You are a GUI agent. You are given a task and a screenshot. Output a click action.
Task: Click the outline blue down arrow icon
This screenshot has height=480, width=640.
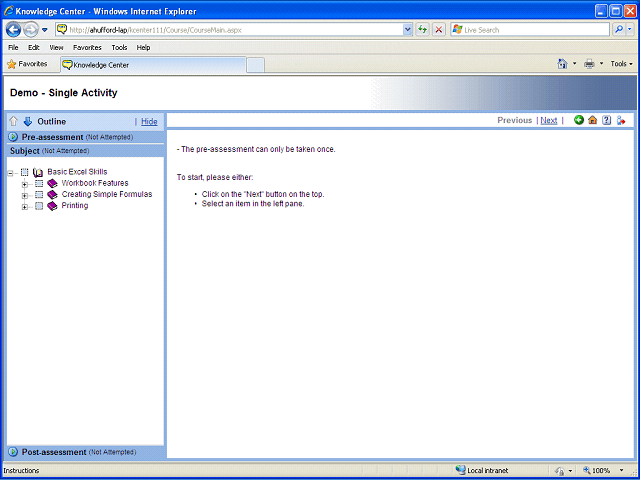coord(28,121)
